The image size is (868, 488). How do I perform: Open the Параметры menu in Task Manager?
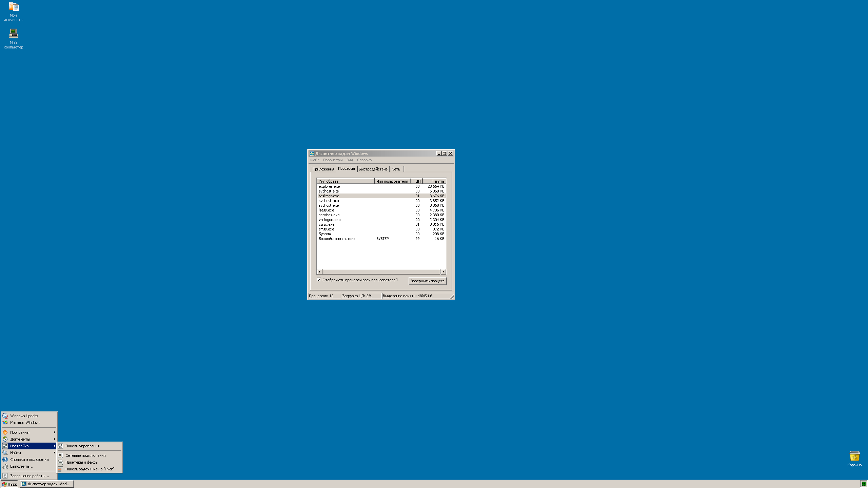click(x=333, y=160)
